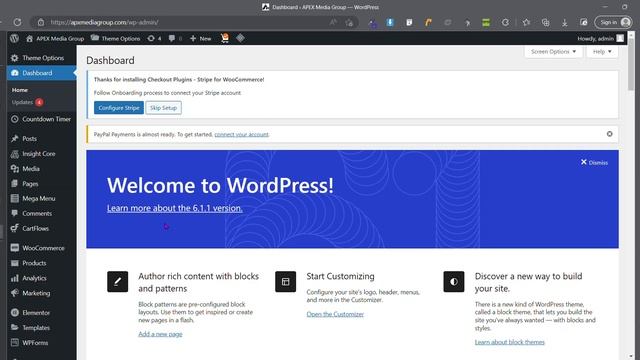Click the page vertical scrollbar thumb
This screenshot has height=360, width=640.
pyautogui.click(x=631, y=65)
